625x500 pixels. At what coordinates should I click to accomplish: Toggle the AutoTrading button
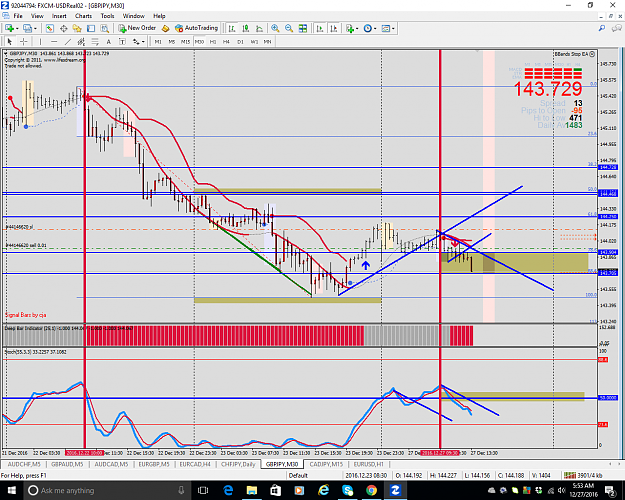[197, 28]
